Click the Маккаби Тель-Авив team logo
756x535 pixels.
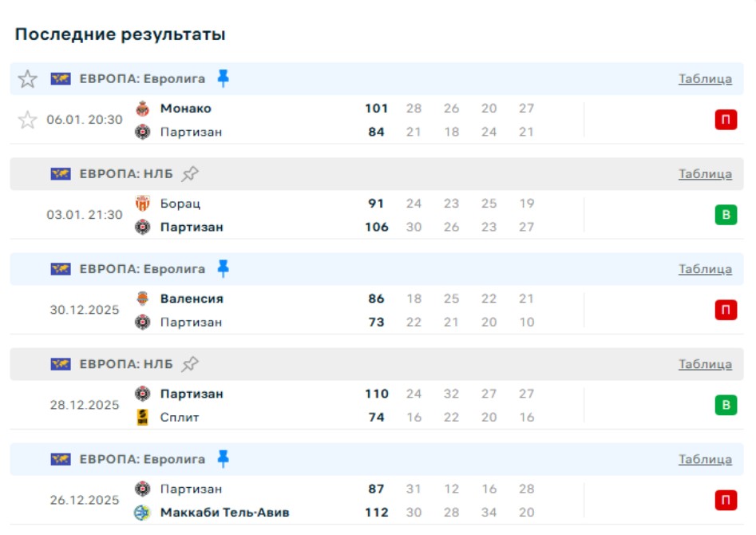143,513
